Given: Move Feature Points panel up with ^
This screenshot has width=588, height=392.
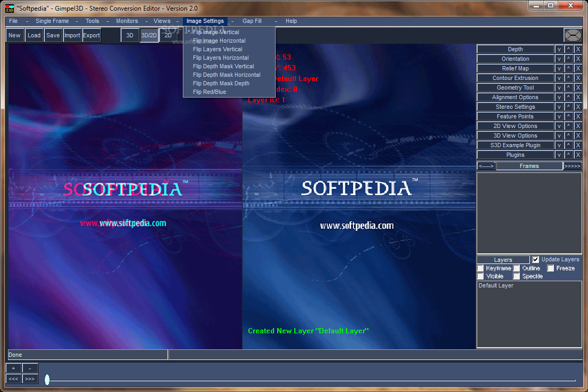Looking at the screenshot, I should point(568,116).
